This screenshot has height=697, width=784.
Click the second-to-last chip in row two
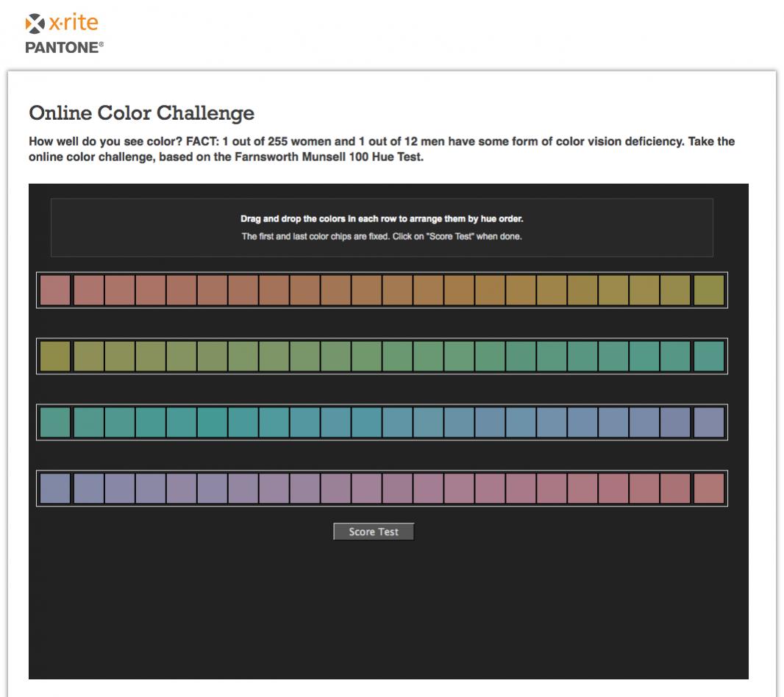[x=675, y=357]
